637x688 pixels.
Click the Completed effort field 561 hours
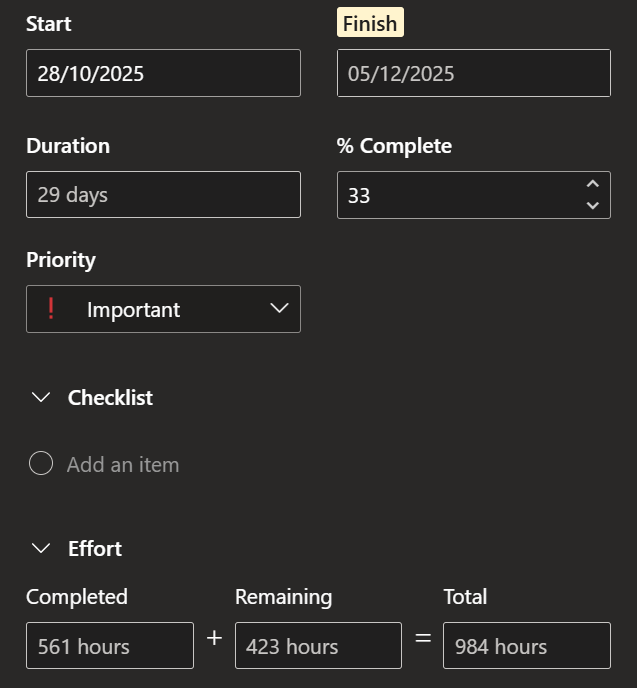click(x=110, y=645)
